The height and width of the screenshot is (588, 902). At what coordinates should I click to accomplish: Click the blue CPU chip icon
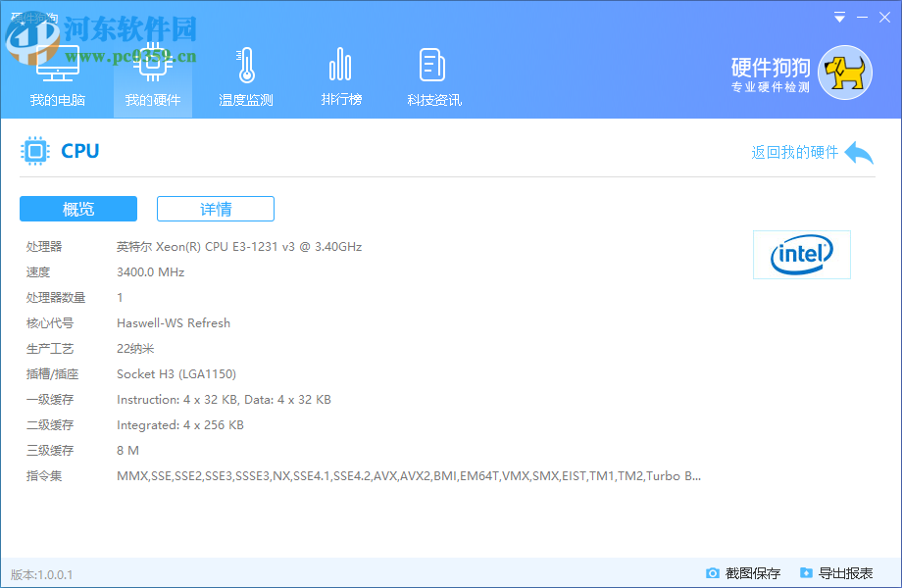35,151
